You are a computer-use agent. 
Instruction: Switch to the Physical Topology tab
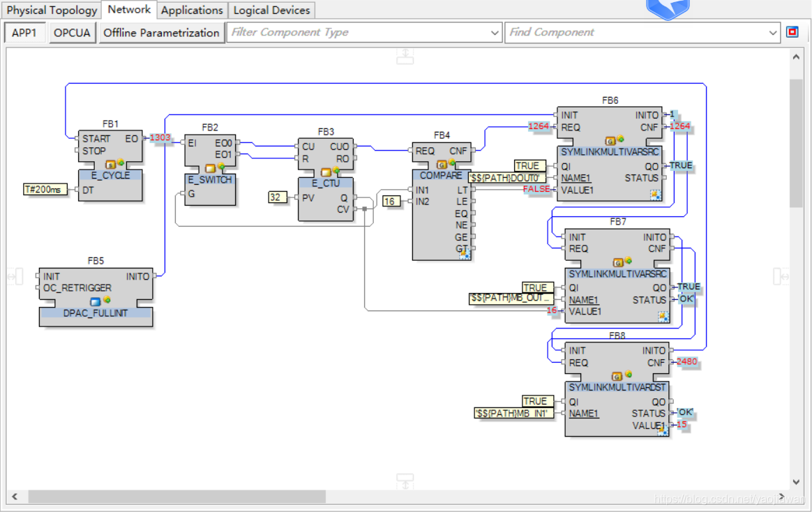coord(52,10)
